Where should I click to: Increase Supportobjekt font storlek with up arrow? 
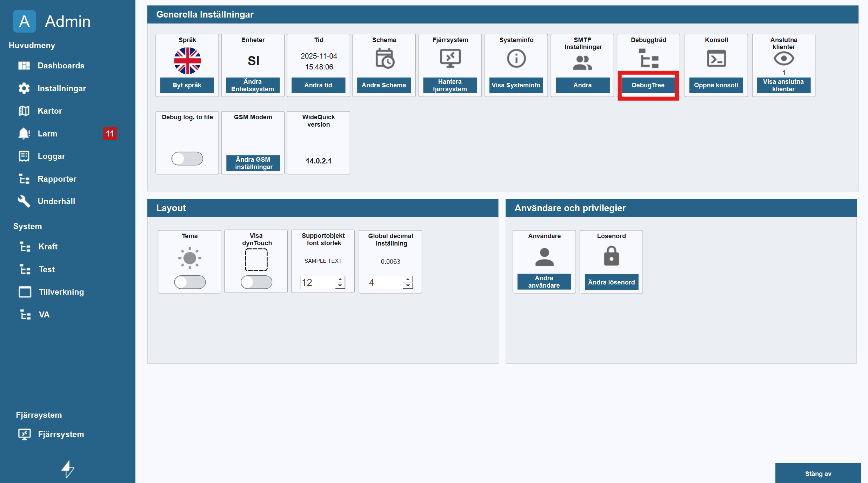pos(340,280)
